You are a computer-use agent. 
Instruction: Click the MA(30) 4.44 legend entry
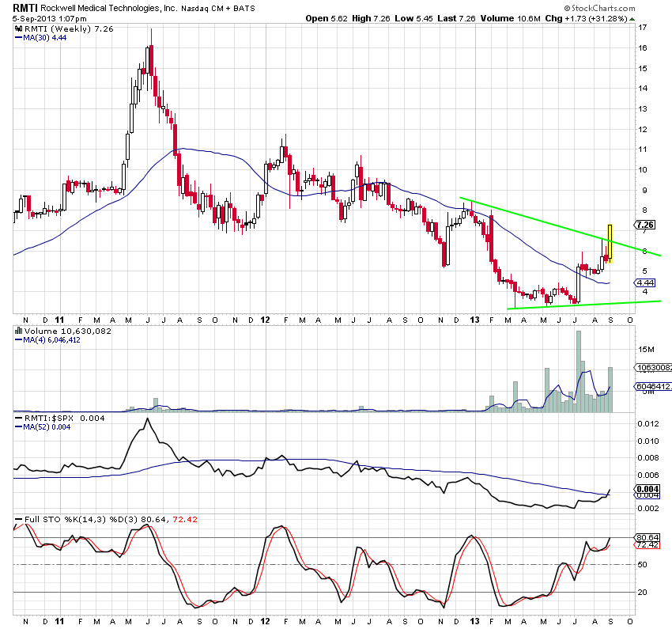pos(40,38)
